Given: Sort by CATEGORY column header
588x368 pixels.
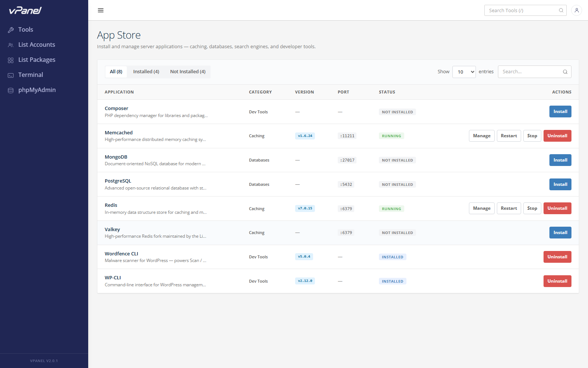Looking at the screenshot, I should pos(260,92).
